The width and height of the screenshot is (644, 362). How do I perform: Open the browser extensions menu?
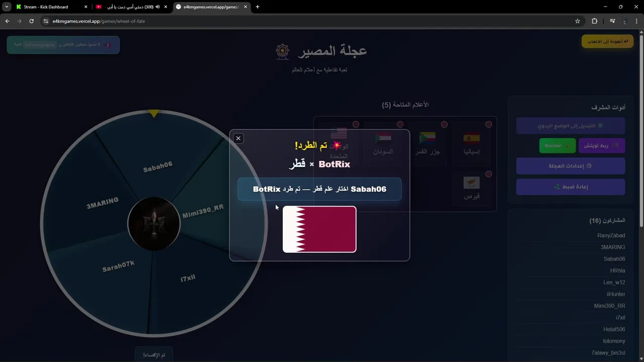(595, 21)
